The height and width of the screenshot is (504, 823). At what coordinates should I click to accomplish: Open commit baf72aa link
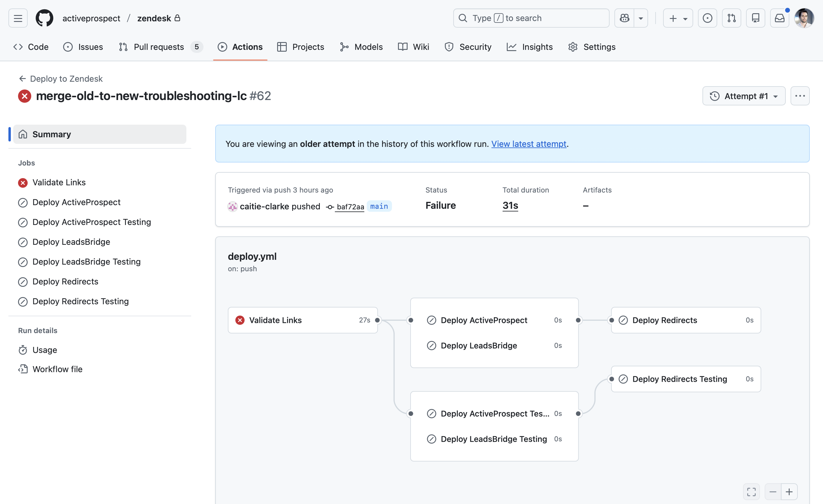coord(350,207)
